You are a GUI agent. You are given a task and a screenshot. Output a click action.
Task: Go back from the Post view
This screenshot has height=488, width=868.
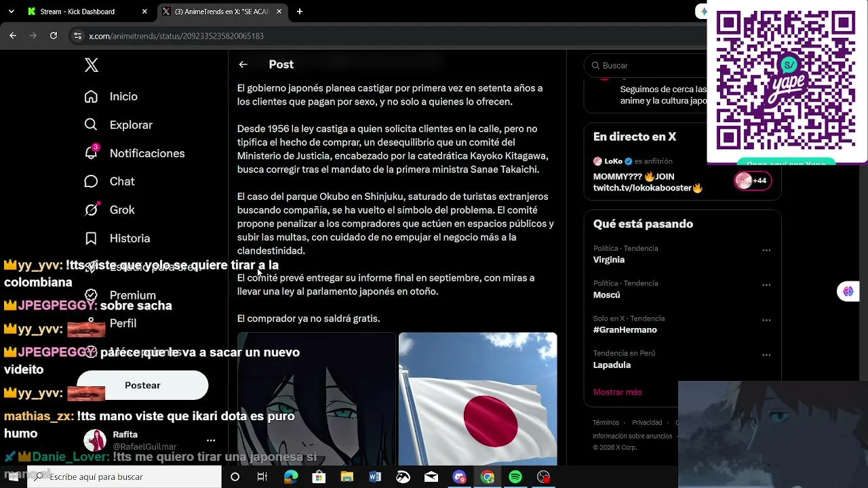coord(243,64)
